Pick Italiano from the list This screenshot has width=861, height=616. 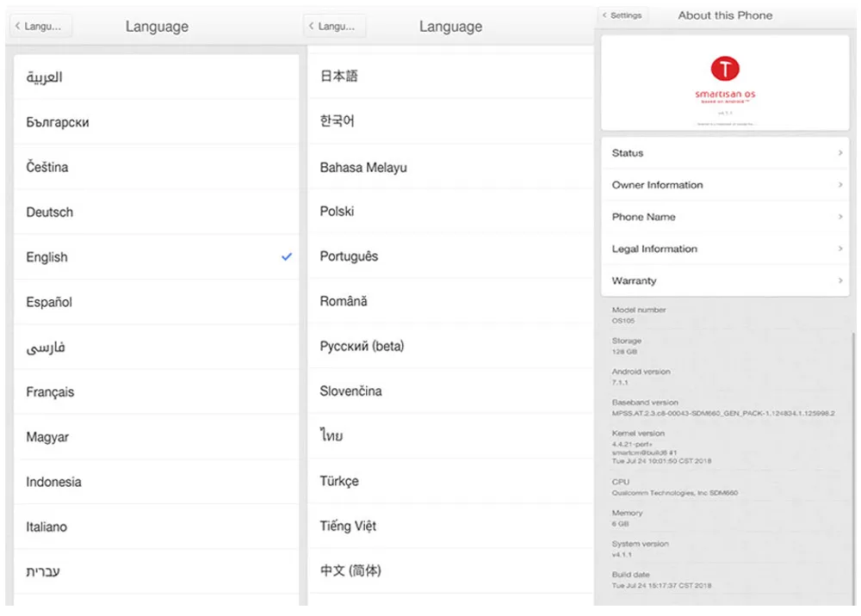pyautogui.click(x=157, y=527)
